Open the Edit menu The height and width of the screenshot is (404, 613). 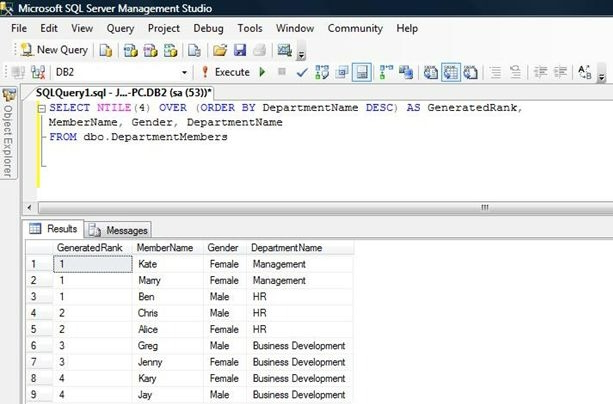coord(49,28)
